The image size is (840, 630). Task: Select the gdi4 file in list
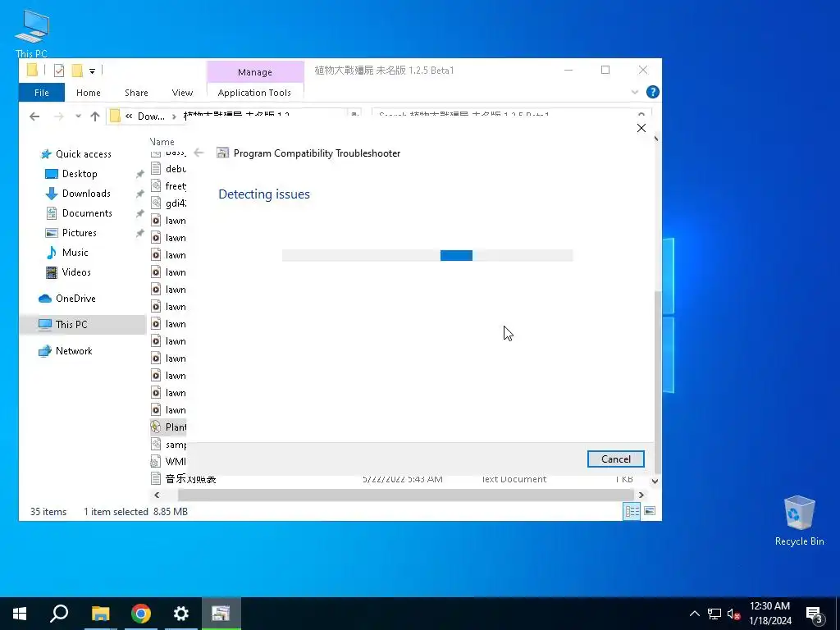(x=168, y=203)
